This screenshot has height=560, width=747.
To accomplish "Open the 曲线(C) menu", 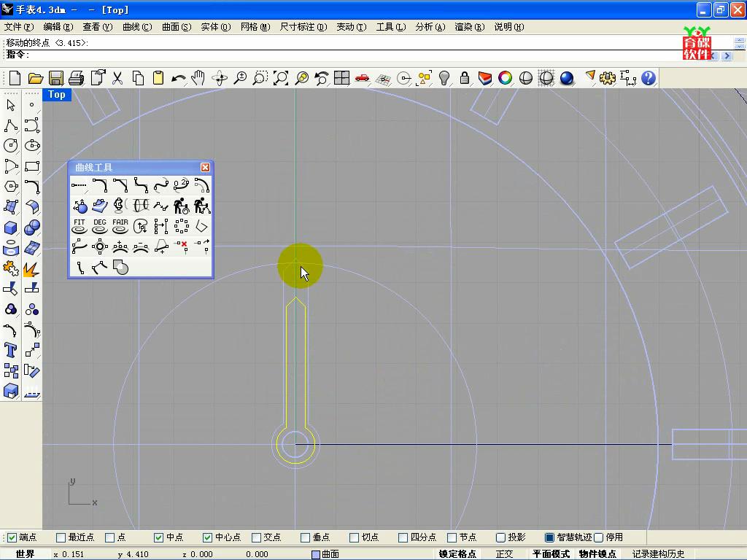I will click(137, 27).
